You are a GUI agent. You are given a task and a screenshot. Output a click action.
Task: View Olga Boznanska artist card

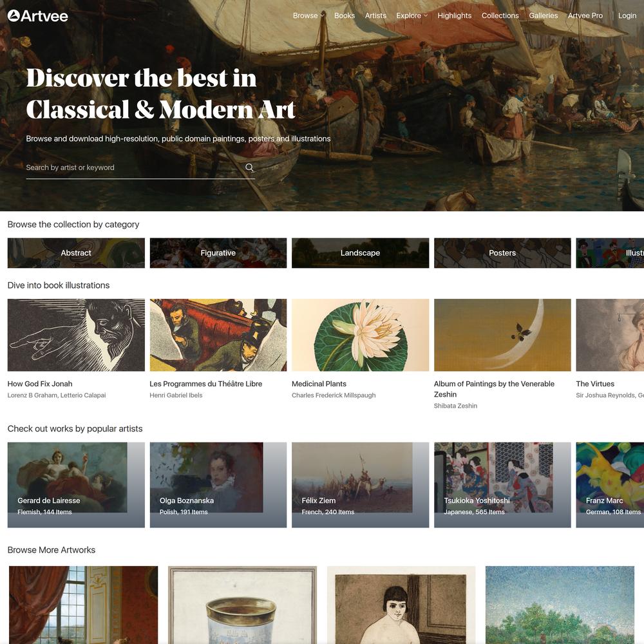point(218,485)
